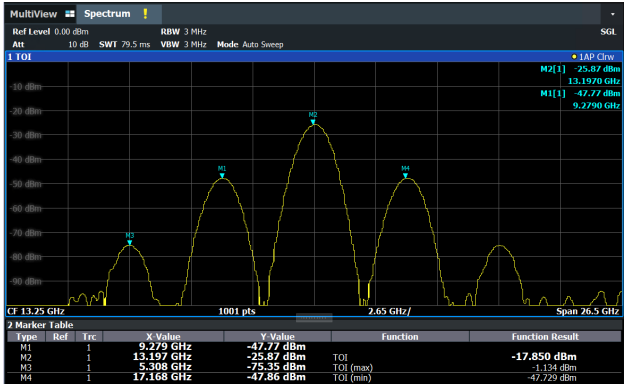Viewport: 627px width, 387px height.
Task: Click the window splitter handle below diagram
Action: click(x=314, y=318)
